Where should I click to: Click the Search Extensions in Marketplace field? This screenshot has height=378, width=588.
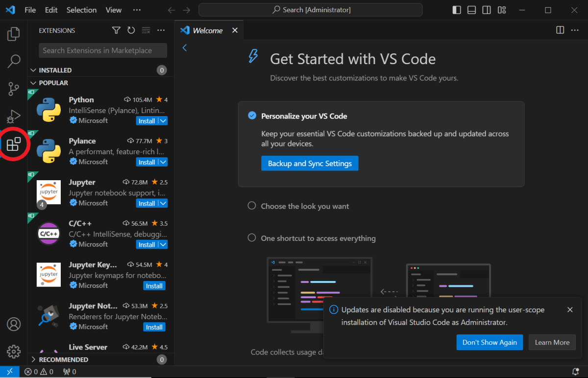103,50
